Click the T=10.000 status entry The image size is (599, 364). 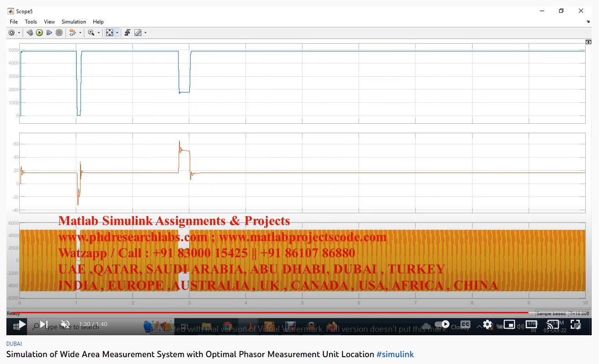coord(580,314)
